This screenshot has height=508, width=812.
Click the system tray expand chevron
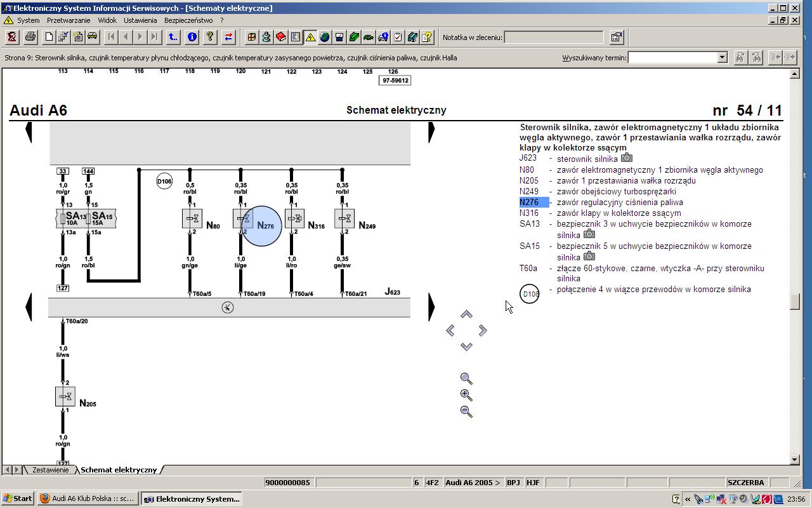pos(688,499)
